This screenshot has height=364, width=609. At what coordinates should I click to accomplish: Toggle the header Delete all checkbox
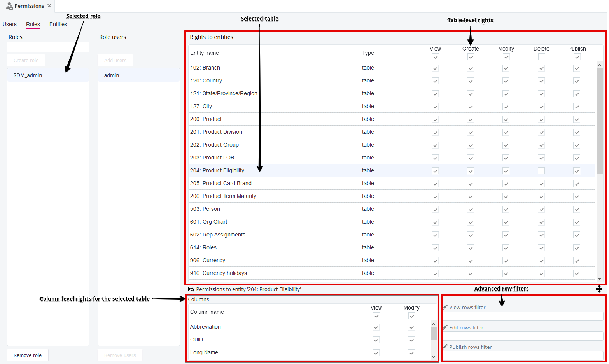pos(542,57)
